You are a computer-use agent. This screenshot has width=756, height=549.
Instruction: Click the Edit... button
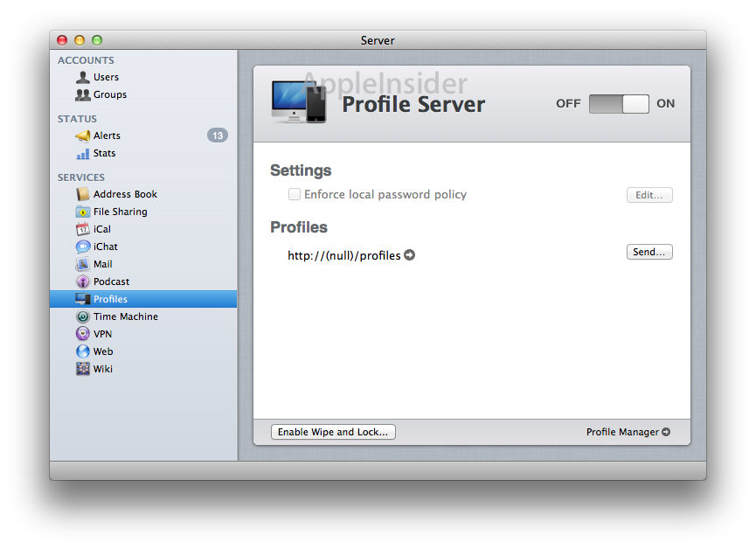coord(649,195)
